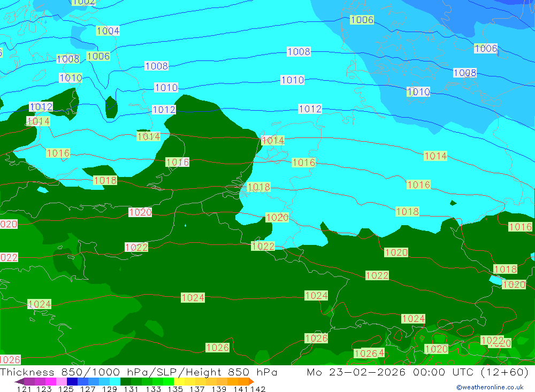Click the 135 legend value
Screen dimensions: 535x392
(175, 389)
